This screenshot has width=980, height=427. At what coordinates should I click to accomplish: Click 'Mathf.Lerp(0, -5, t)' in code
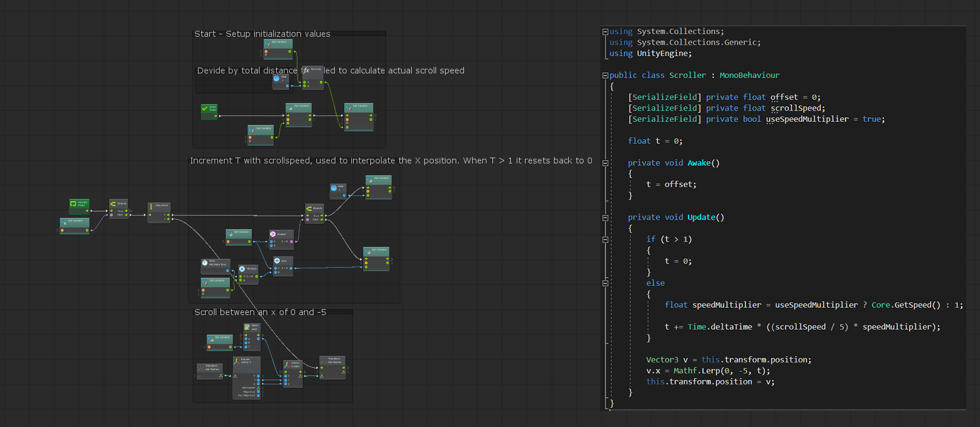click(x=720, y=371)
